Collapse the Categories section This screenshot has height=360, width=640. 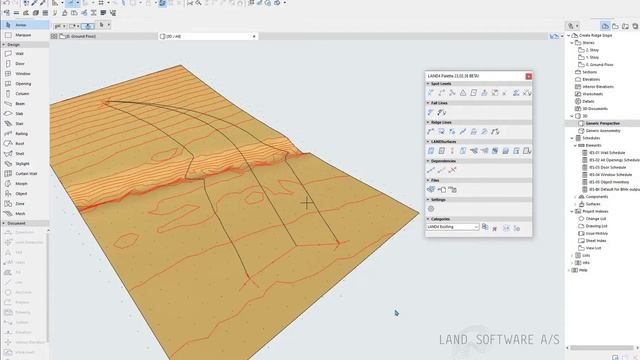pos(428,219)
